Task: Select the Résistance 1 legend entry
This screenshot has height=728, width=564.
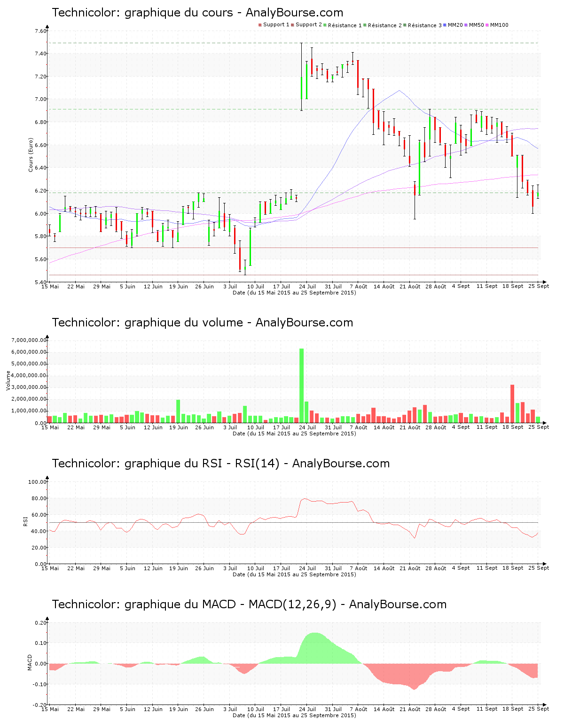Action: (345, 25)
